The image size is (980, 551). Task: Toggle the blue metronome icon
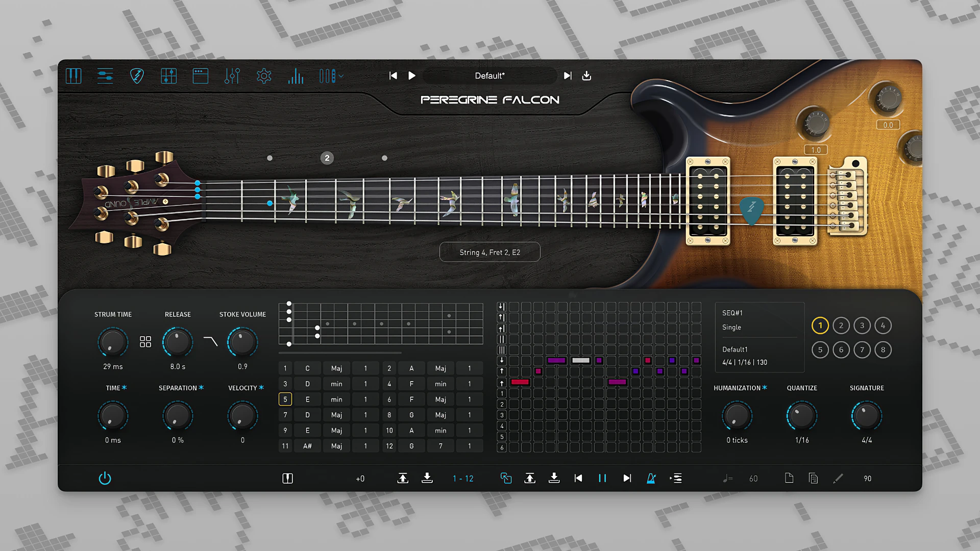(x=651, y=478)
